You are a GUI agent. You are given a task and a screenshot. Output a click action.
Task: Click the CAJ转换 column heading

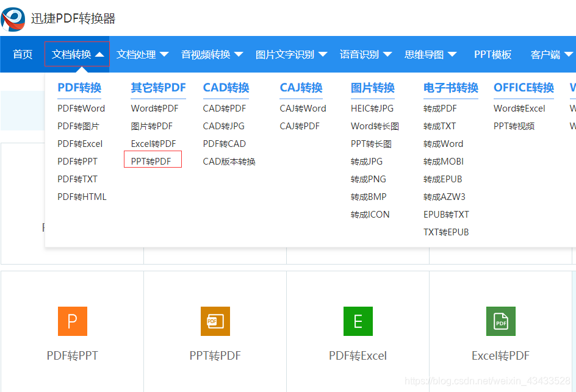[x=301, y=88]
